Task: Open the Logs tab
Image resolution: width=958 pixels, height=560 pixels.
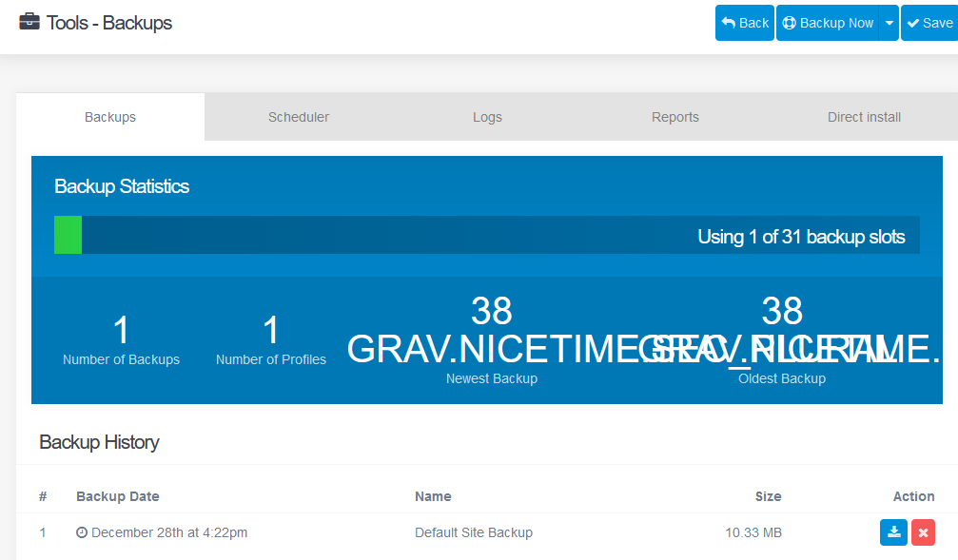Action: (487, 117)
